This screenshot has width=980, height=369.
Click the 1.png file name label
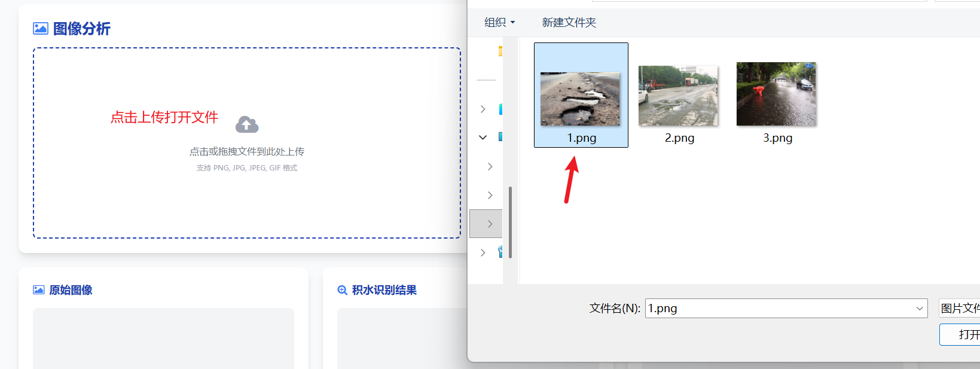click(x=582, y=138)
